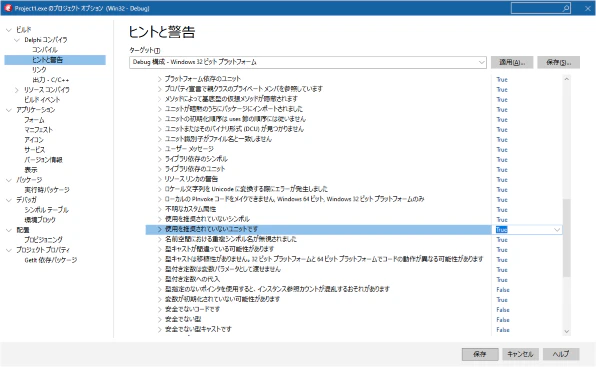Collapse the ビルド tree node chevron
This screenshot has height=367, width=596.
9,30
